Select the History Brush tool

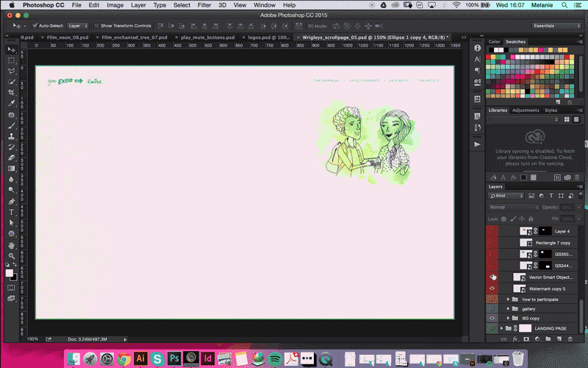point(12,146)
